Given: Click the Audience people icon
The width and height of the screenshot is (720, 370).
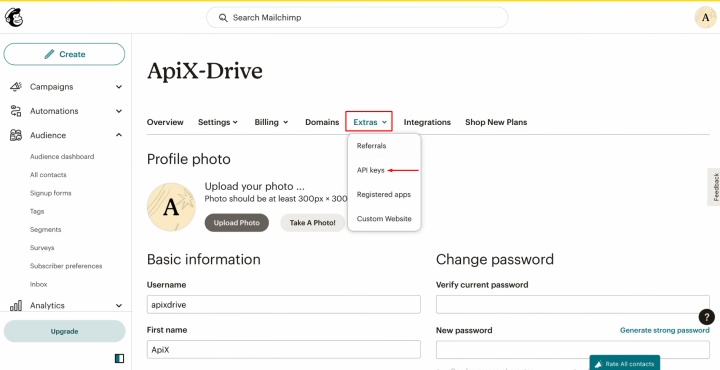Looking at the screenshot, I should tap(16, 135).
